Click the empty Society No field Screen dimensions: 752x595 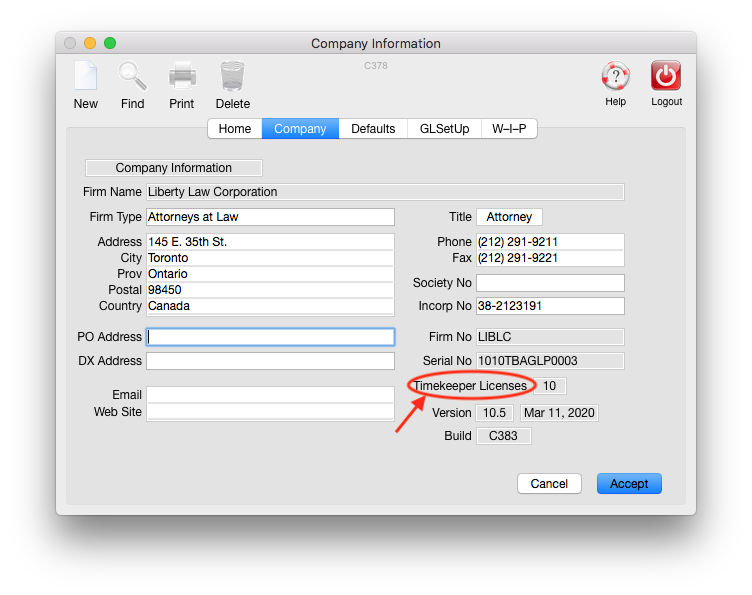tap(550, 283)
